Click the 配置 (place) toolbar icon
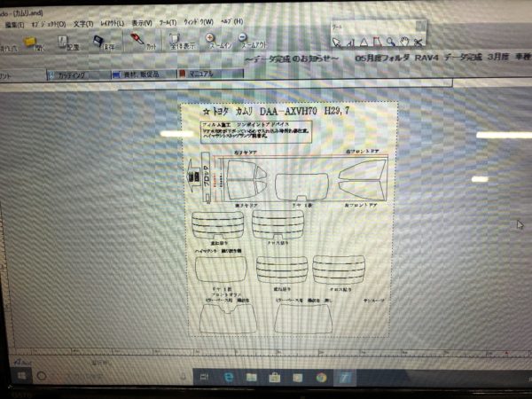532x399 pixels. [x=63, y=43]
